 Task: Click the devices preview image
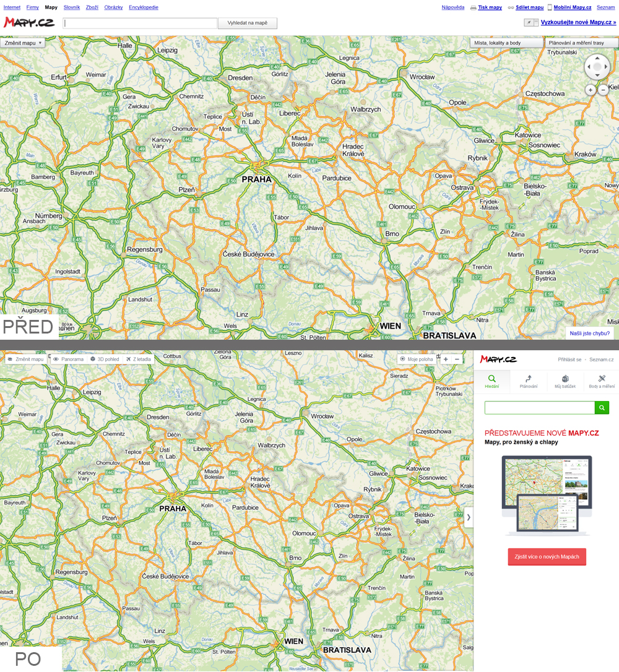point(547,495)
